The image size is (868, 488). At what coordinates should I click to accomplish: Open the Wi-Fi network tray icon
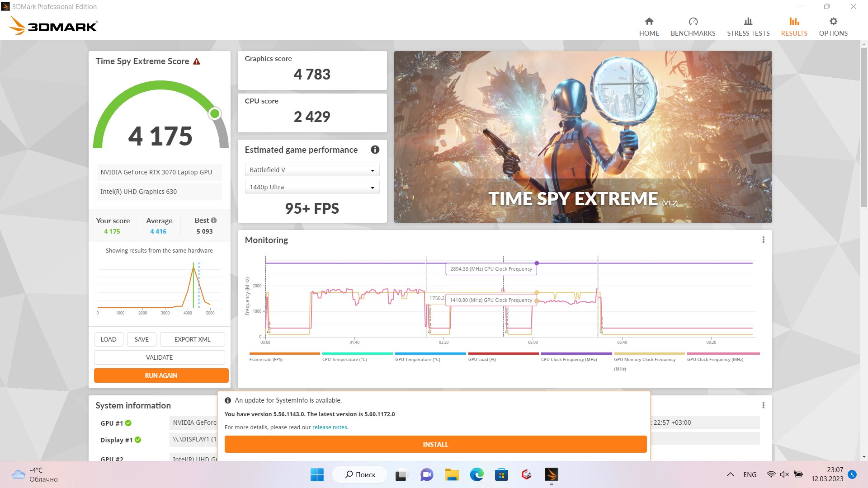click(771, 474)
